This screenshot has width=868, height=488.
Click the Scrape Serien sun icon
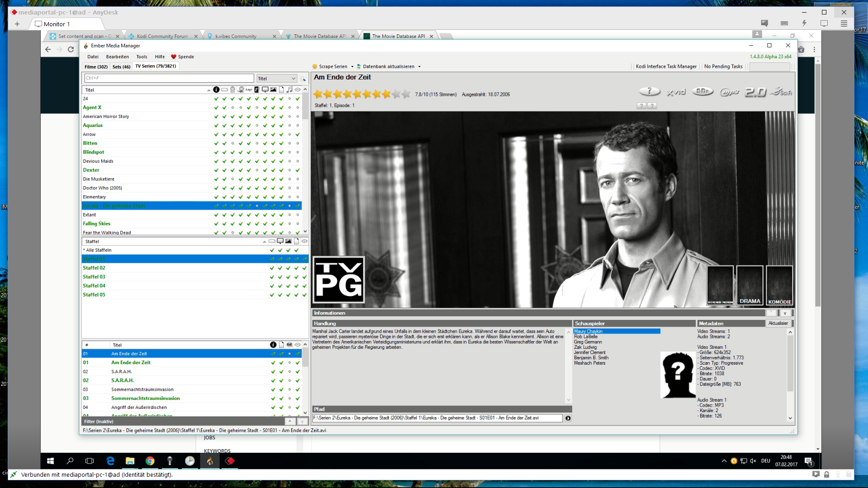(x=315, y=66)
